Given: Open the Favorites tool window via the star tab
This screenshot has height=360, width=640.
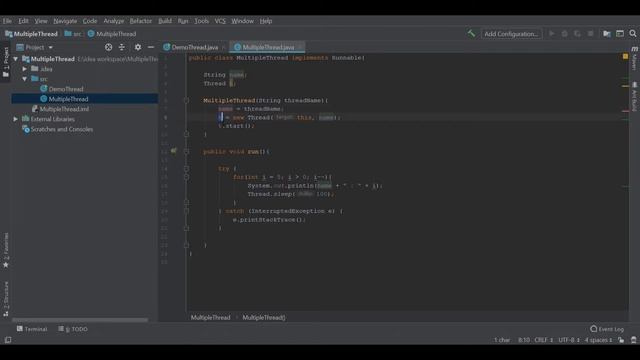Looking at the screenshot, I should pos(6,251).
